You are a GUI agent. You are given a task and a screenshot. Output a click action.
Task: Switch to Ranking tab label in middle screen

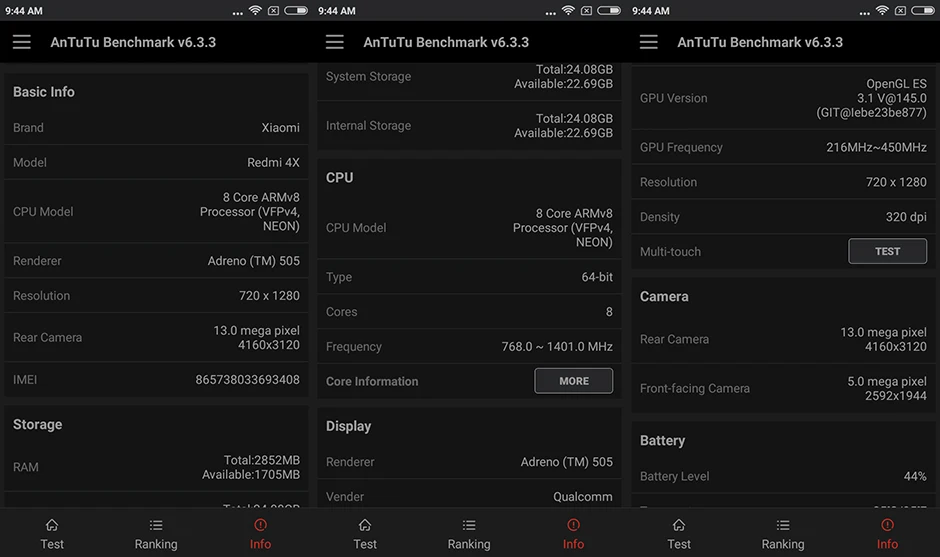[469, 544]
